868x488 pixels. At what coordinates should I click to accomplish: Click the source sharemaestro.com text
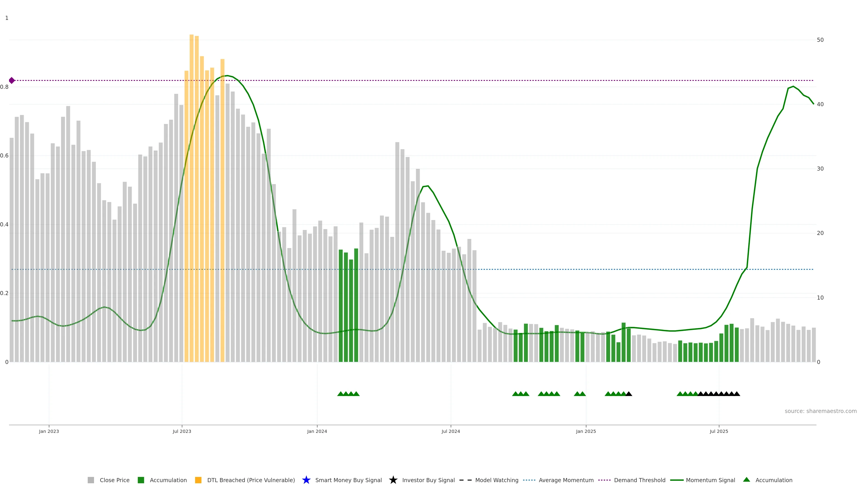[821, 411]
